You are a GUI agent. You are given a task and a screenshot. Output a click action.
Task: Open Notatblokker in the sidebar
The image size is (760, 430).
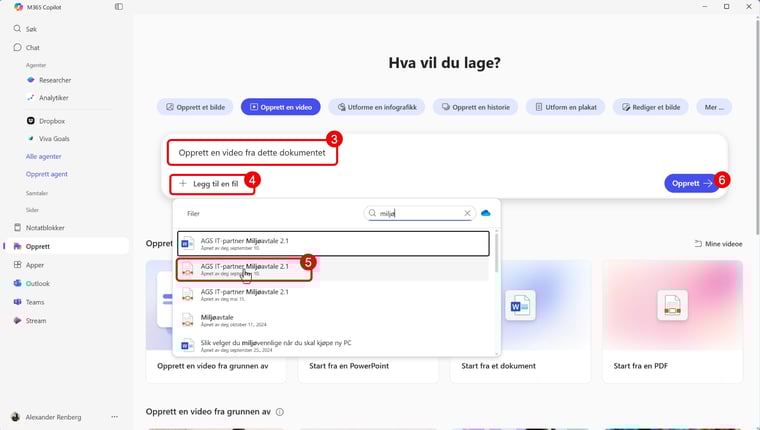pos(39,228)
